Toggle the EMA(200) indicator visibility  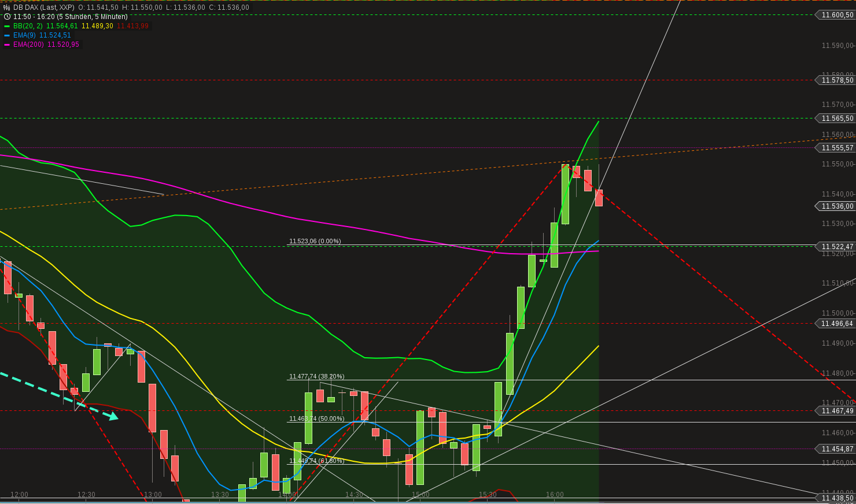tap(7, 44)
